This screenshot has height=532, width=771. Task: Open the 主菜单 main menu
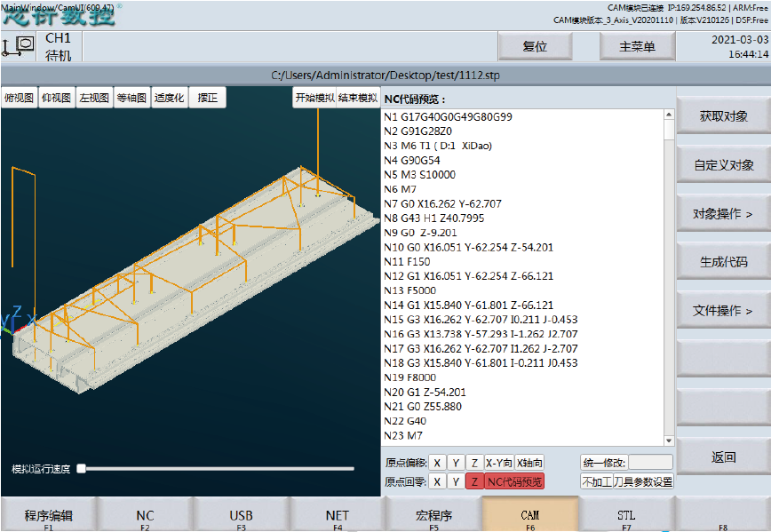tap(637, 47)
